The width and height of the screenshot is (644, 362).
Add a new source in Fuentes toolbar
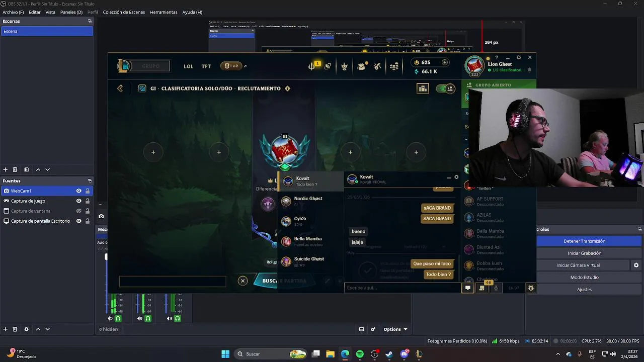coord(6,329)
